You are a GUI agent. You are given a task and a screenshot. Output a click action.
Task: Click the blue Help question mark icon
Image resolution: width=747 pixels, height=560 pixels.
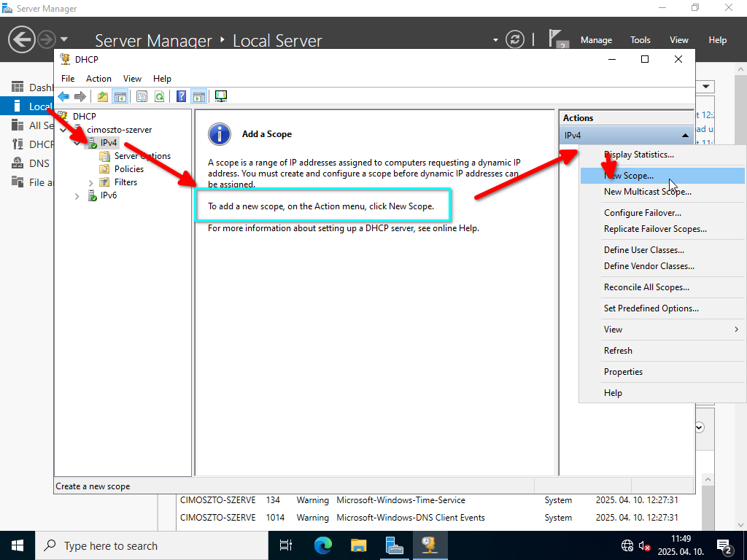(x=181, y=96)
